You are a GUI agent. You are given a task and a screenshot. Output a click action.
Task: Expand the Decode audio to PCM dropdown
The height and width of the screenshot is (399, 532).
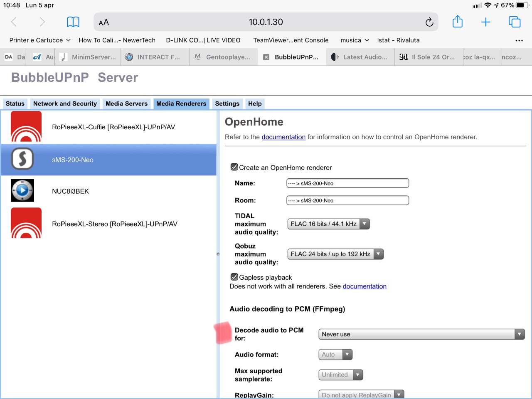pos(421,334)
